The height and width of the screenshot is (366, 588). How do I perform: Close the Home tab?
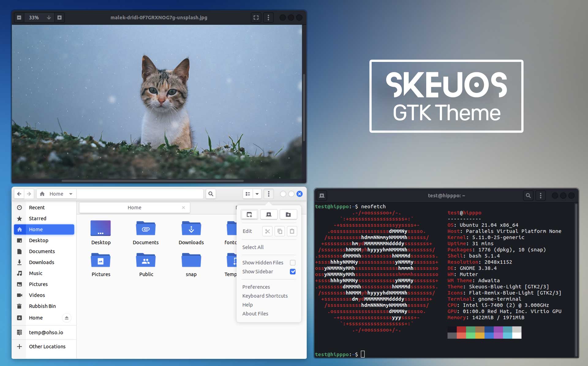183,208
